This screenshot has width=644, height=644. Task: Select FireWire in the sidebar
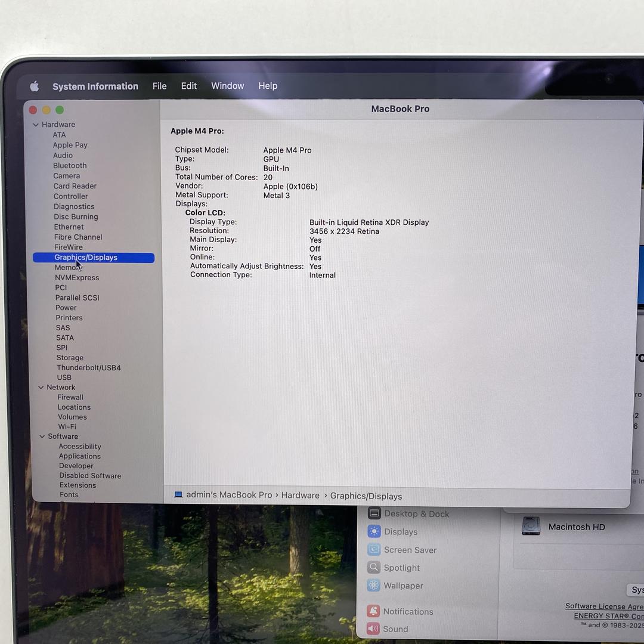68,247
